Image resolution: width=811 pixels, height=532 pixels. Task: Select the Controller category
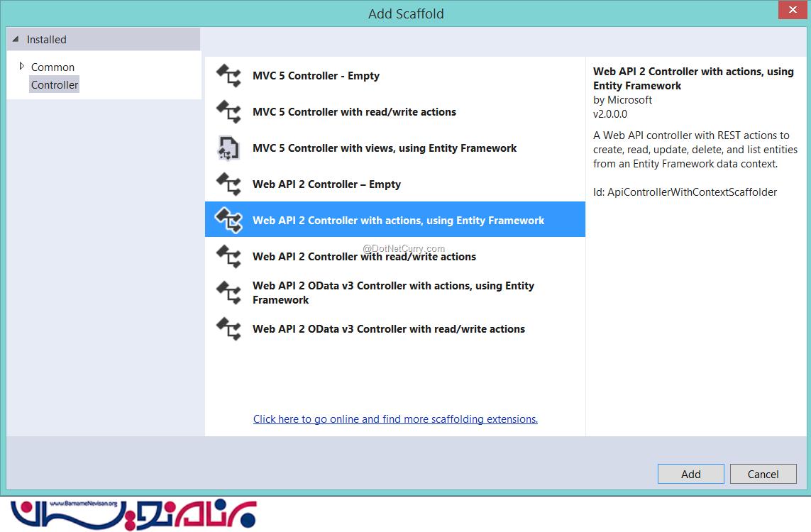click(55, 85)
